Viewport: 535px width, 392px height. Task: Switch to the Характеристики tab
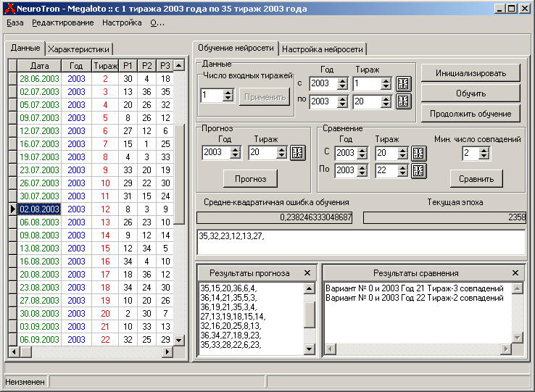click(78, 49)
